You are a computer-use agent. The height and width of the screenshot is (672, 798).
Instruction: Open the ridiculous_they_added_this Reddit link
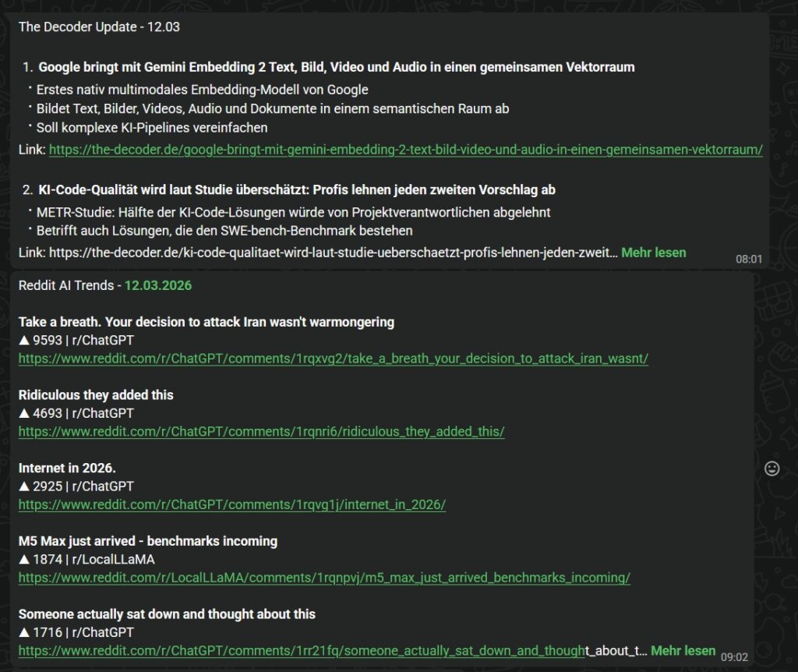coord(261,432)
